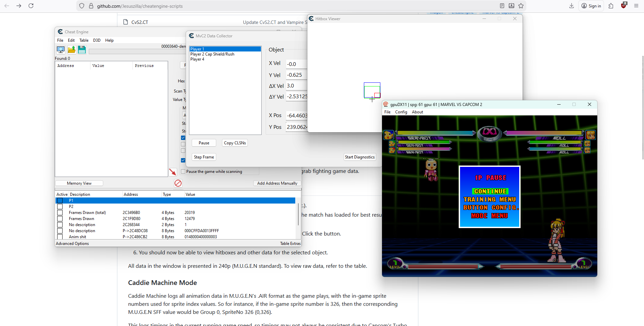Click the Cheat Engine open process icon

(61, 50)
